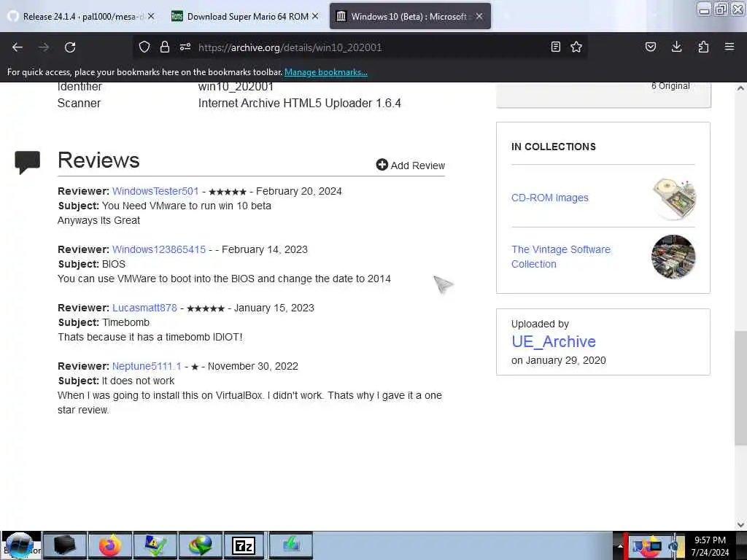Open the green arrow taskbar application
This screenshot has height=560, width=747.
tap(291, 545)
